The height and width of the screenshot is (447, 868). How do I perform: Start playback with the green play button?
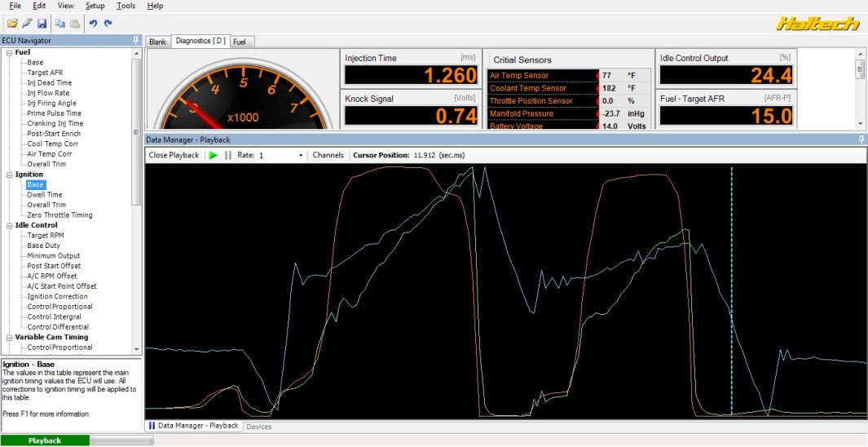[x=214, y=155]
